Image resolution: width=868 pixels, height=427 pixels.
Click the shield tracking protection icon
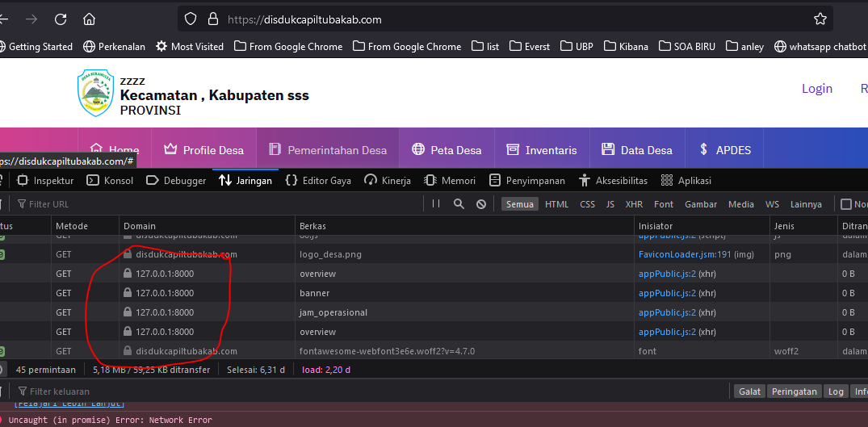[x=191, y=19]
